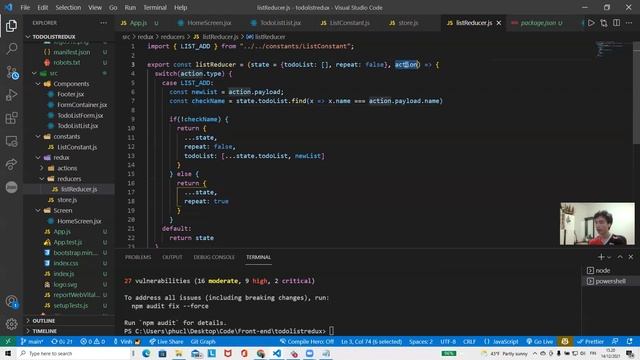Viewport: 640px width, 360px height.
Task: Click the feedback icon in status bar
Action: pyautogui.click(x=615, y=342)
